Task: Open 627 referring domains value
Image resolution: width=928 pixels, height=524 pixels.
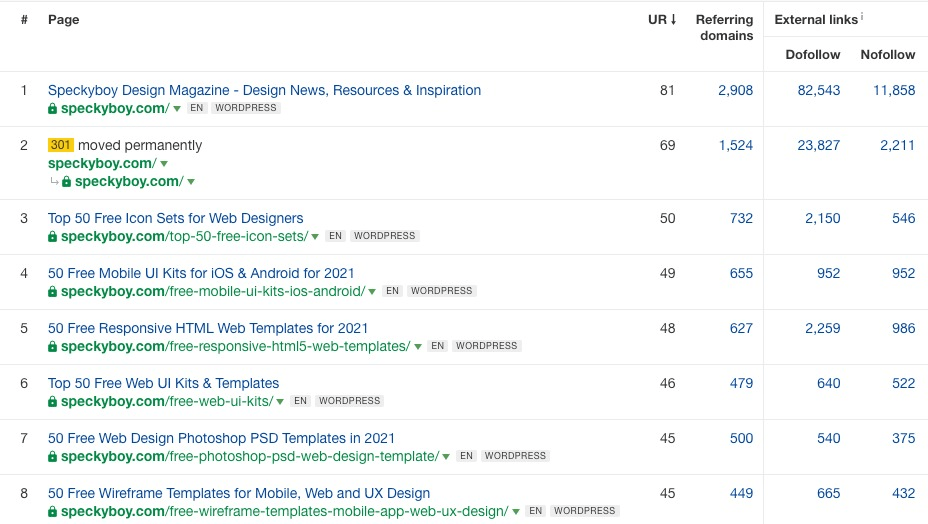Action: click(741, 328)
